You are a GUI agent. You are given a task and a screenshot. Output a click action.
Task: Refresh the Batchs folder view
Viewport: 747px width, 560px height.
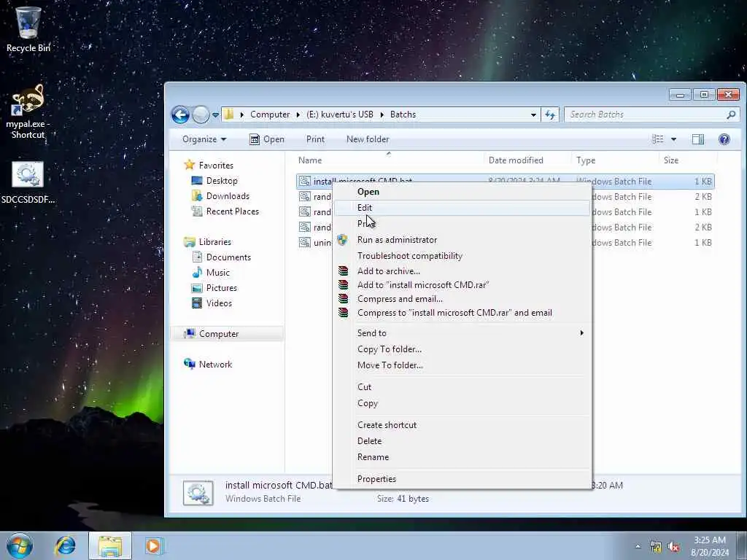click(x=550, y=114)
